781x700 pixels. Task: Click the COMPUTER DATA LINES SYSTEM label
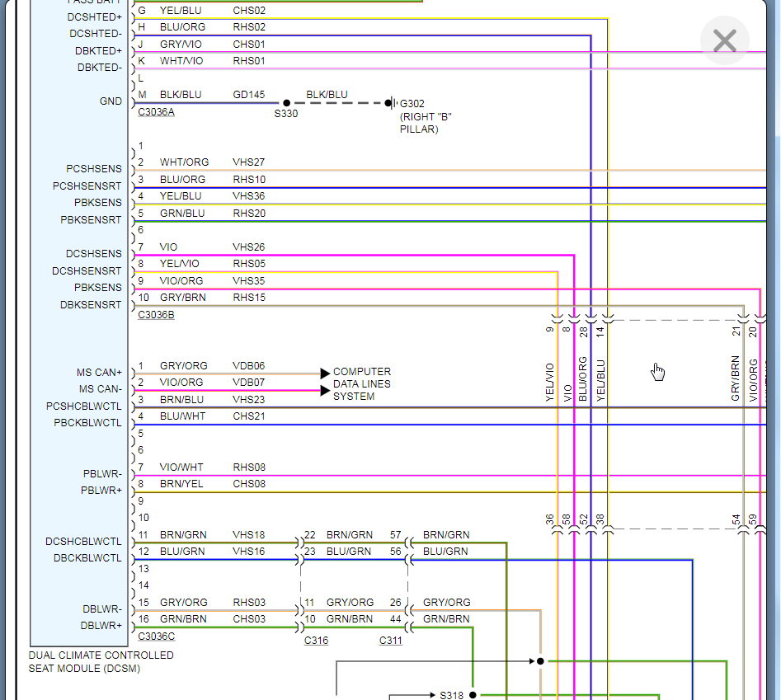click(x=362, y=384)
